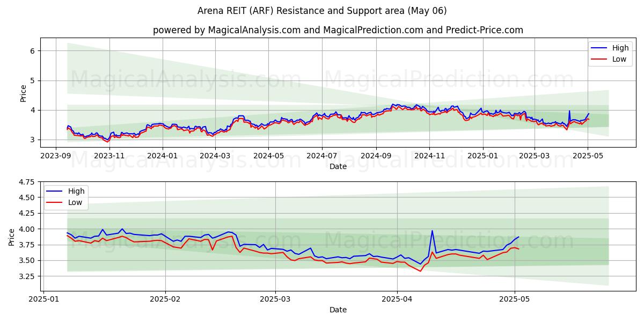Click the '4' price tick on top chart
Viewport: 644px width, 322px height.
click(x=32, y=110)
